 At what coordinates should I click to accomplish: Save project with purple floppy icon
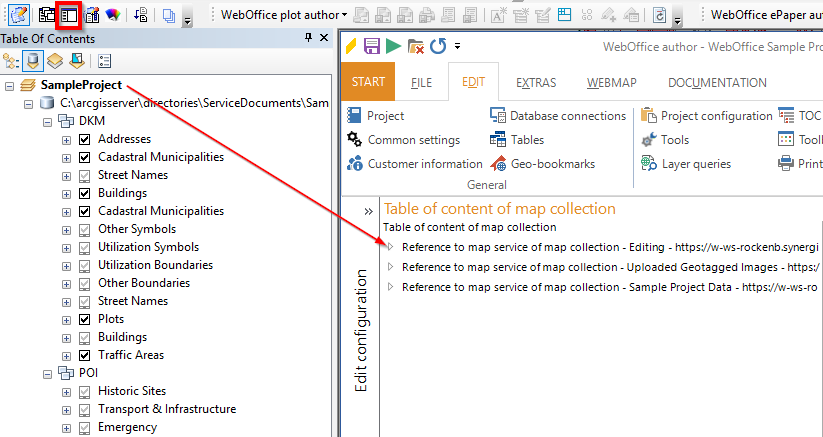coord(372,46)
